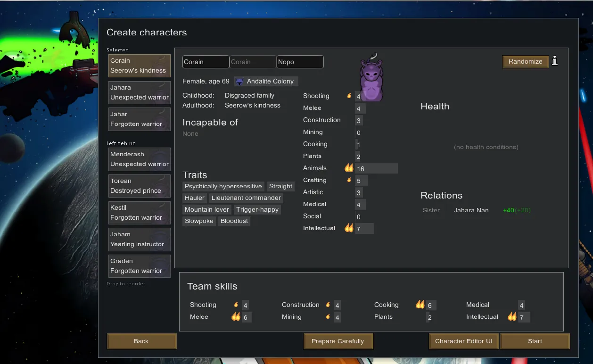Click Team skills Cooking flame icon
Screen dimensions: 593x364
[420, 305]
